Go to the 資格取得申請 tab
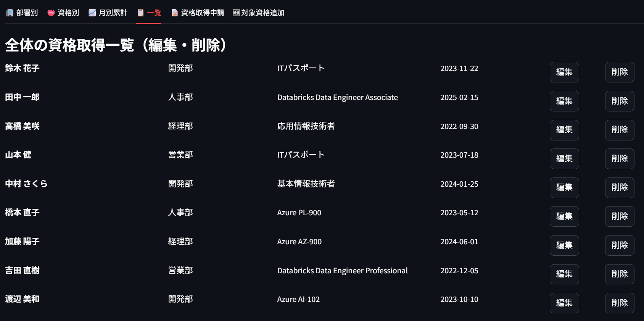Image resolution: width=644 pixels, height=321 pixels. (x=197, y=13)
